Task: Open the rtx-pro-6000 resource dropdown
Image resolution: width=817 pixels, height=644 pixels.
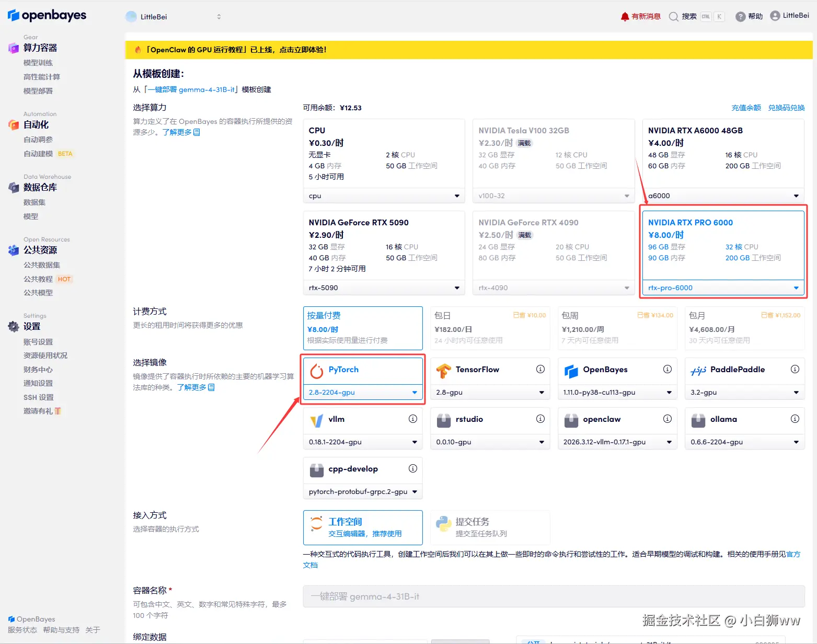Action: pos(723,288)
